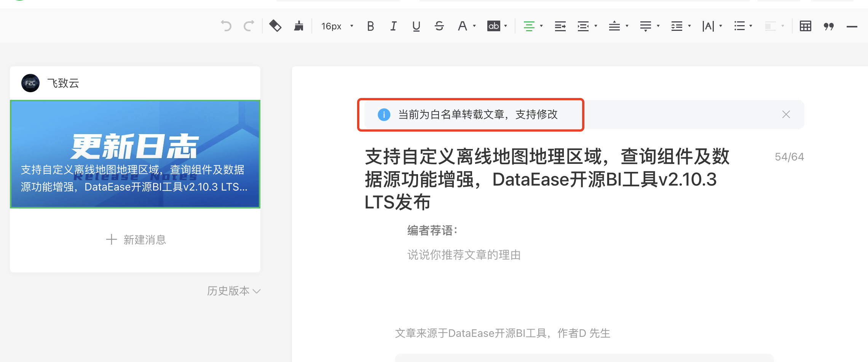Click the F2C account avatar
868x362 pixels.
[x=30, y=83]
